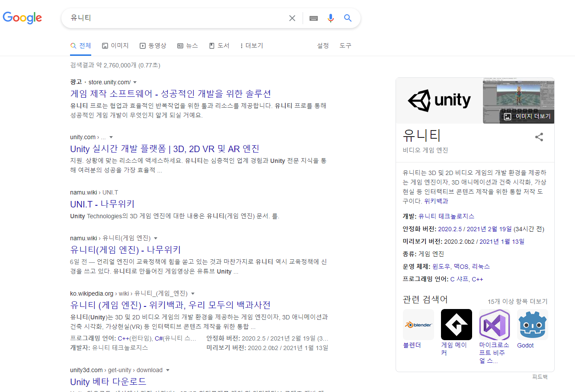Image resolution: width=575 pixels, height=392 pixels.
Task: Open 도구 search tools
Action: click(345, 45)
